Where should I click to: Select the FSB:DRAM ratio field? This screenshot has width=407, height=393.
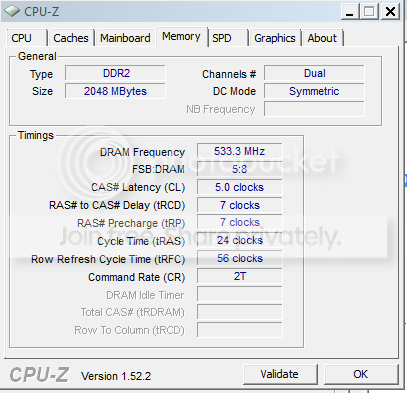coord(240,169)
